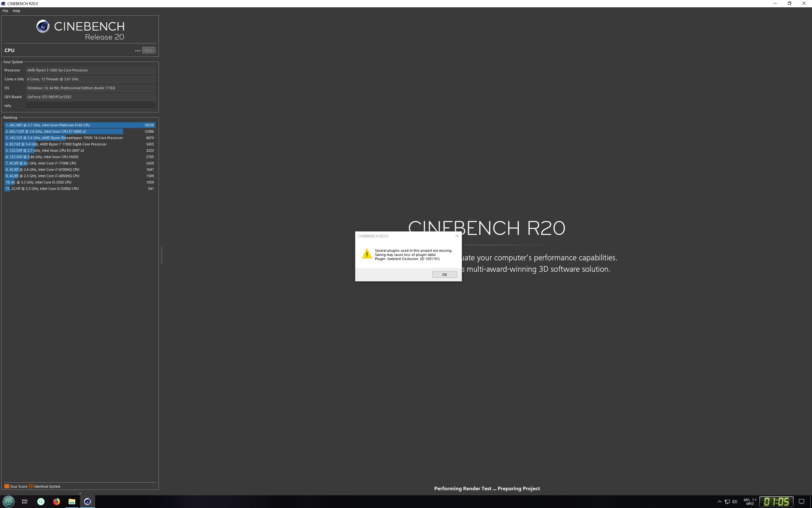Open the Windows notification center
Viewport: 812px width, 508px height.
click(802, 502)
